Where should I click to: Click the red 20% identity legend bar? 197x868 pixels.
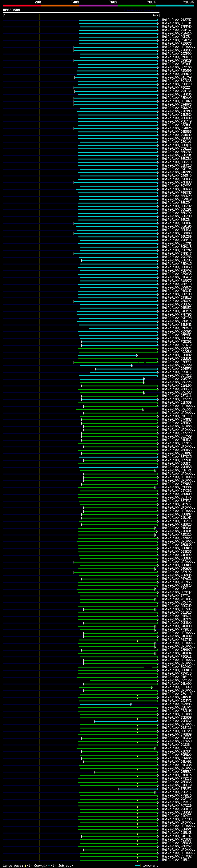tap(22, 6)
